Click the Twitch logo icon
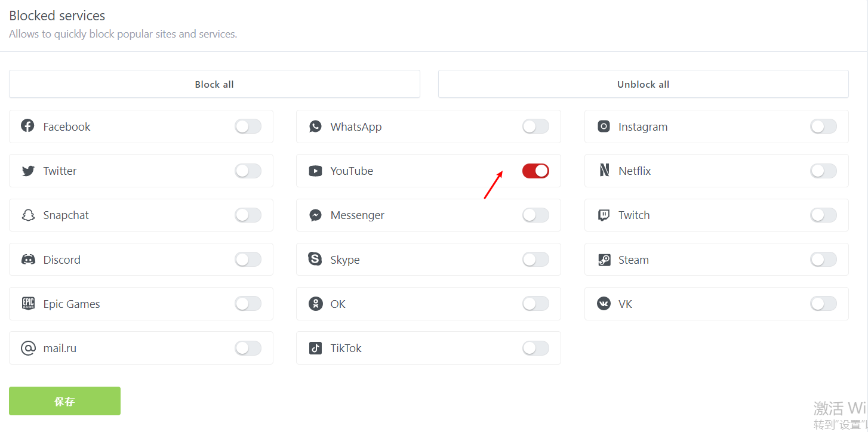The image size is (868, 432). coord(604,215)
